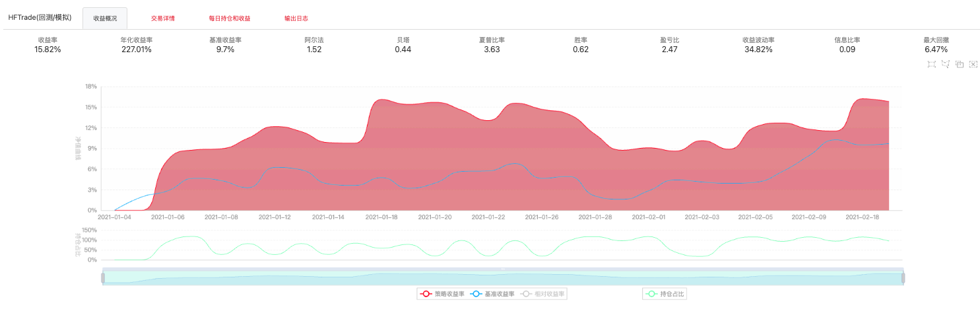Open the 交易详情 tab
Screen dimensions: 980x319
tap(163, 18)
